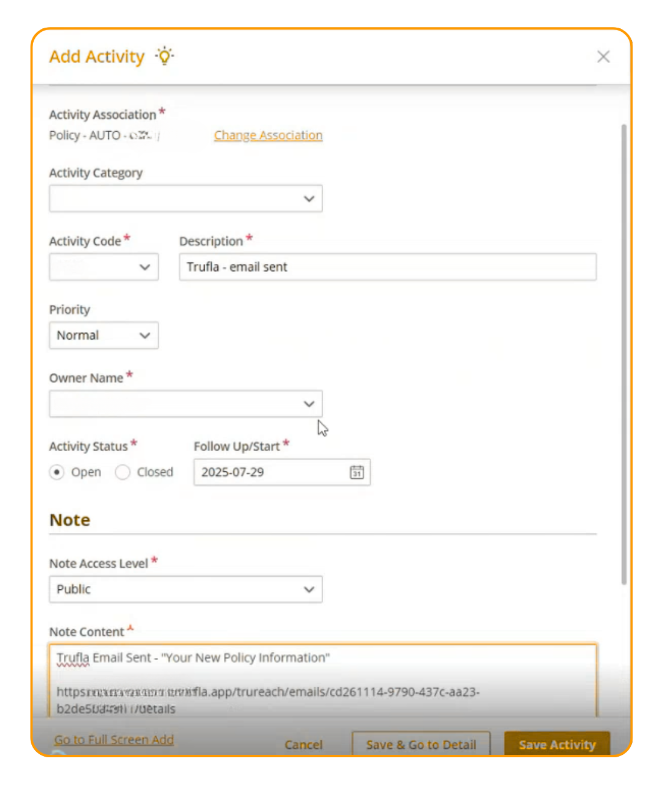Open the Follow Up/Start calendar picker
This screenshot has width=650, height=812.
357,472
